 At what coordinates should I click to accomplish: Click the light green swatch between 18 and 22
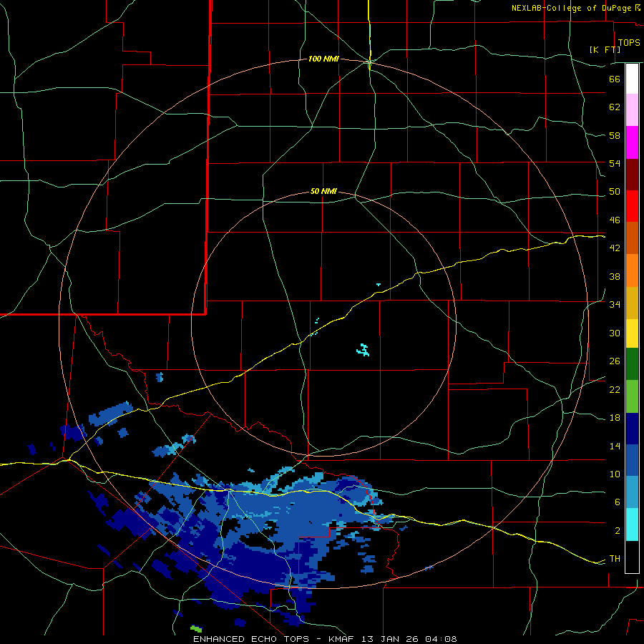632,396
